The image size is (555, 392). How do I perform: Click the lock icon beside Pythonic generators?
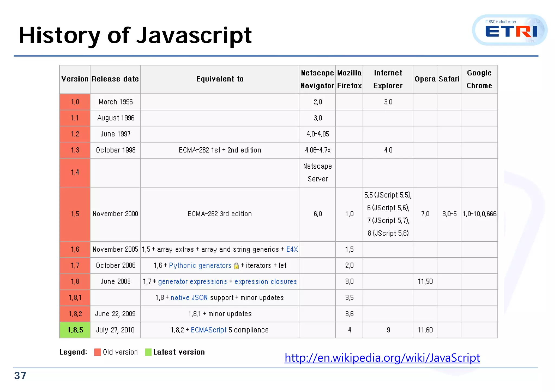pos(236,266)
